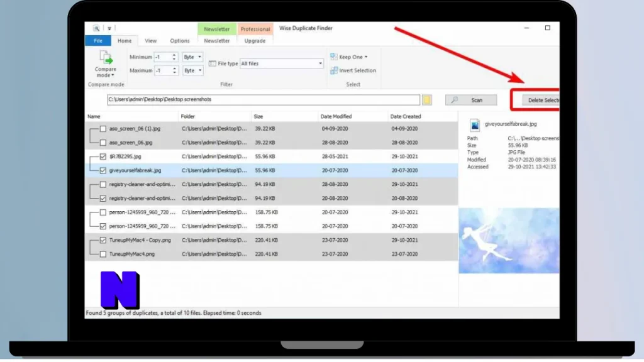The width and height of the screenshot is (644, 362).
Task: Select the aso_screen_06 (1).jpg file name
Action: click(x=135, y=129)
